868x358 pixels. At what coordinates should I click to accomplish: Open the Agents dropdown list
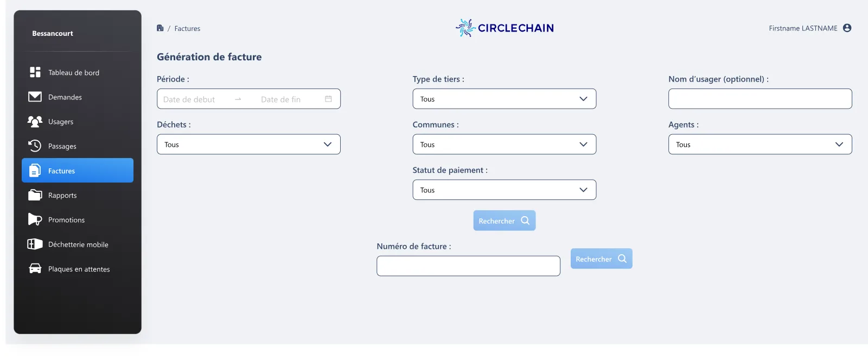(760, 145)
